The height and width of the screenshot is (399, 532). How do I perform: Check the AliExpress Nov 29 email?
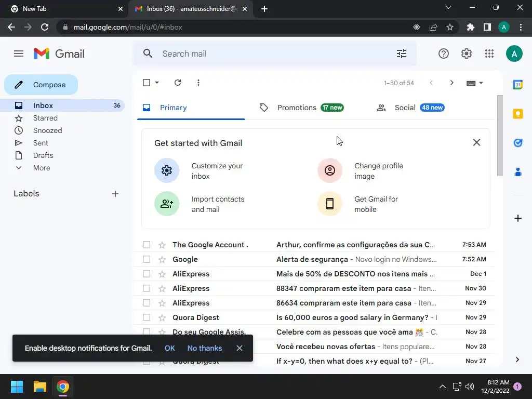(147, 303)
